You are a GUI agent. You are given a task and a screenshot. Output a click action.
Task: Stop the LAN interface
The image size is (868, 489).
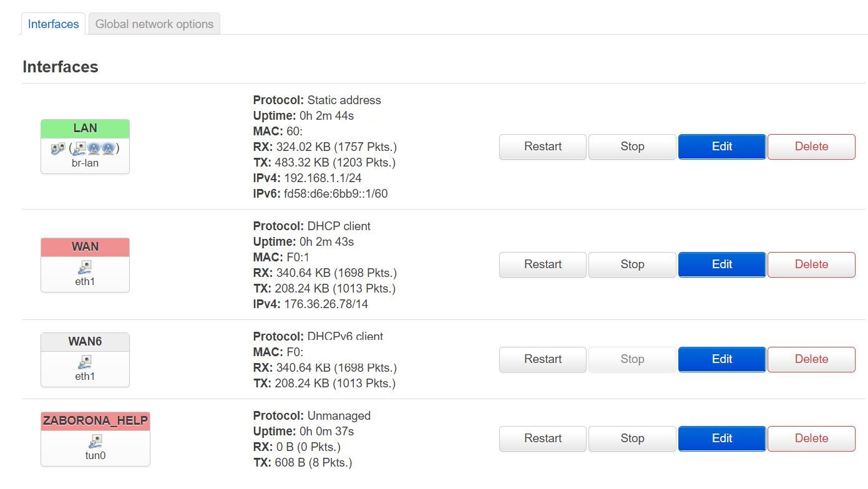click(x=632, y=147)
